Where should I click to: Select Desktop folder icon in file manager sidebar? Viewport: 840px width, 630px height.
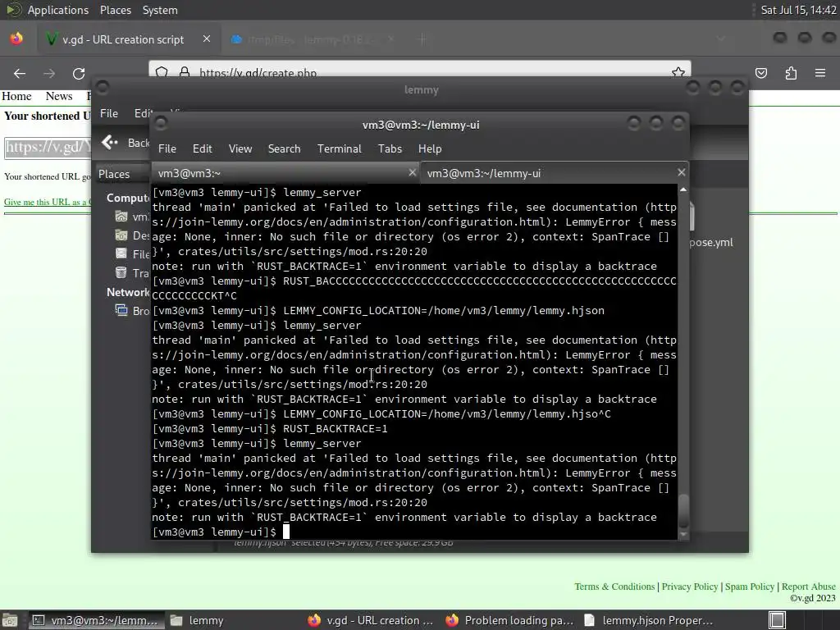pyautogui.click(x=121, y=235)
